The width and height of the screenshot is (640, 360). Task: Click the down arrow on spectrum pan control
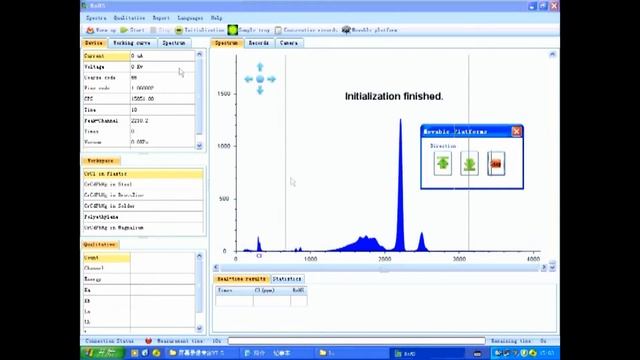click(260, 91)
